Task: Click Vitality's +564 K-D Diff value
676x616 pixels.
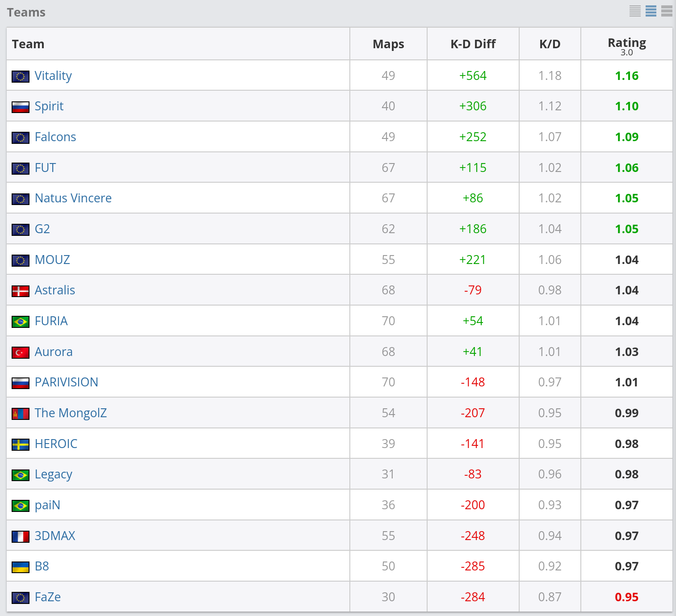Action: coord(473,75)
